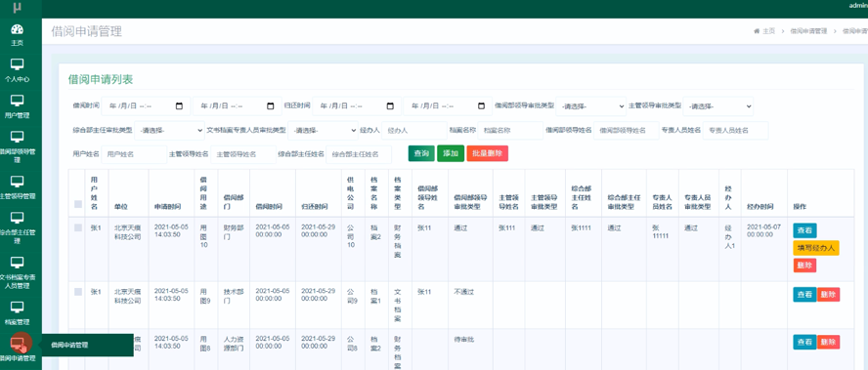Click 查看 for the 财务部门 row
Image resolution: width=868 pixels, height=370 pixels.
tap(804, 230)
